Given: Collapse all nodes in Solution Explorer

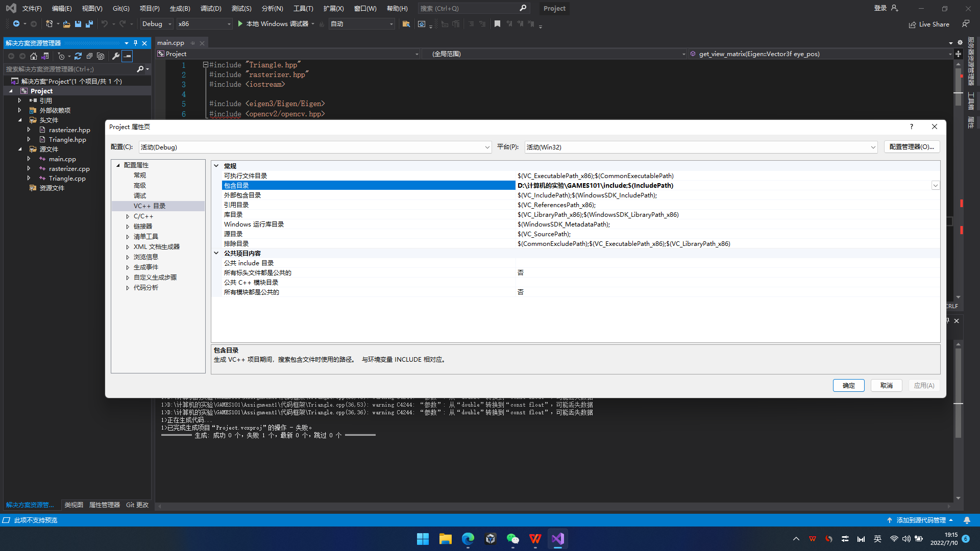Looking at the screenshot, I should [x=90, y=56].
